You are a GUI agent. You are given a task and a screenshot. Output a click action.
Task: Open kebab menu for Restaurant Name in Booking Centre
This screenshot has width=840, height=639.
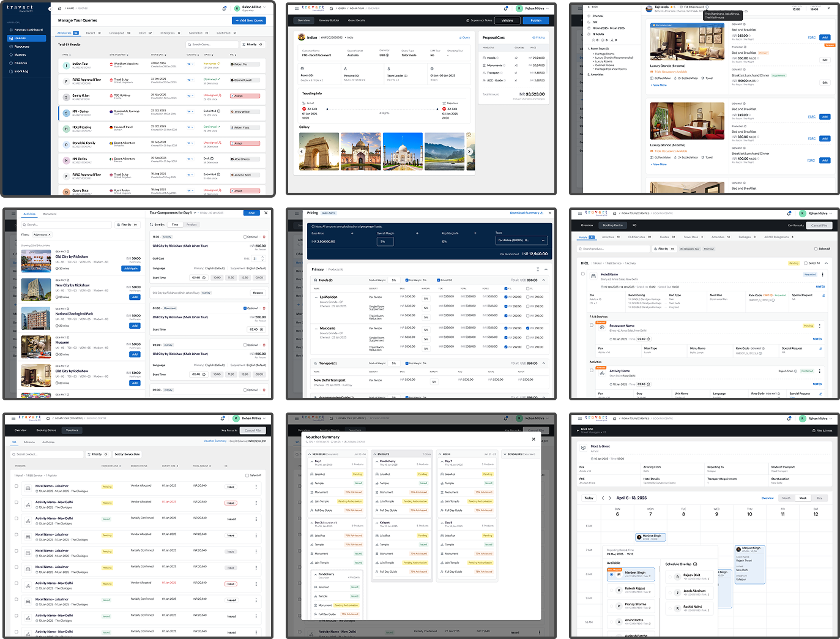pos(820,326)
